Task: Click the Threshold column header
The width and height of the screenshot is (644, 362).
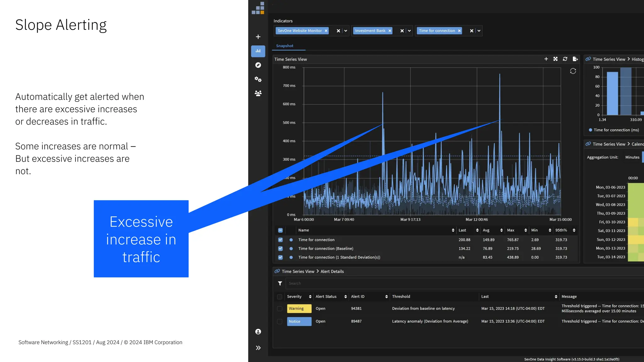Action: click(401, 297)
